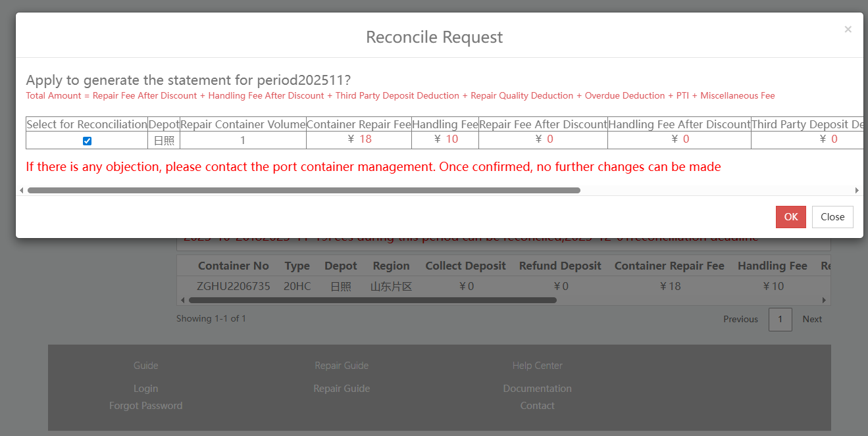The width and height of the screenshot is (868, 436).
Task: Open the Documentation link in Help Center
Action: click(x=537, y=389)
